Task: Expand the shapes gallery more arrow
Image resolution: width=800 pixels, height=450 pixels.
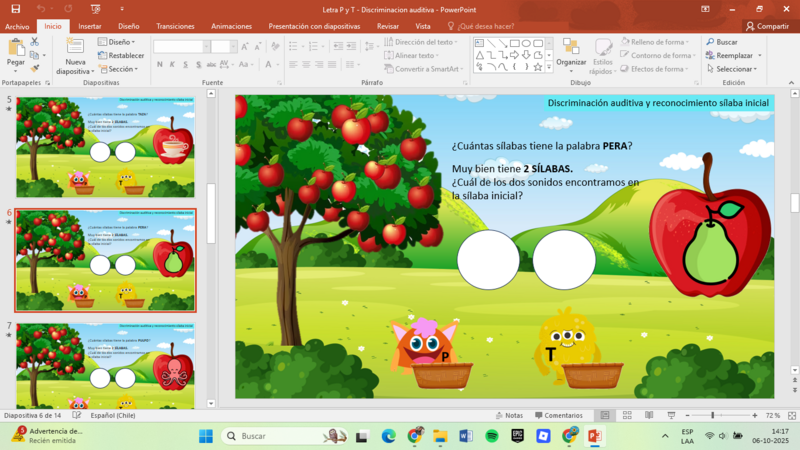Action: pyautogui.click(x=549, y=67)
